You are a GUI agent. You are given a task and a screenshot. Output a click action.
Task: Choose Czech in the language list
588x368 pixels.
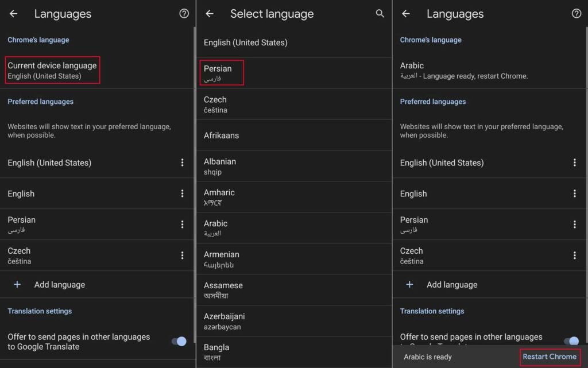[x=293, y=104]
